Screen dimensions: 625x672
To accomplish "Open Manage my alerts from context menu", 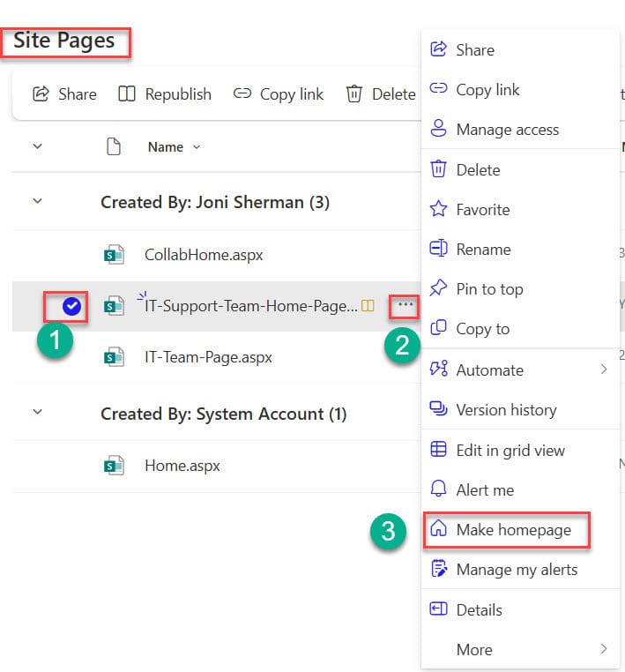I will (520, 569).
